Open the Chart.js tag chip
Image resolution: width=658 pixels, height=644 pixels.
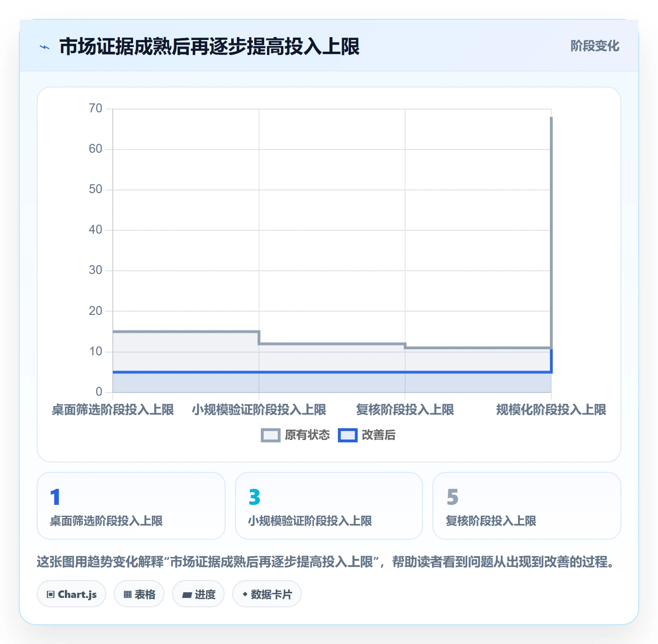(x=71, y=594)
